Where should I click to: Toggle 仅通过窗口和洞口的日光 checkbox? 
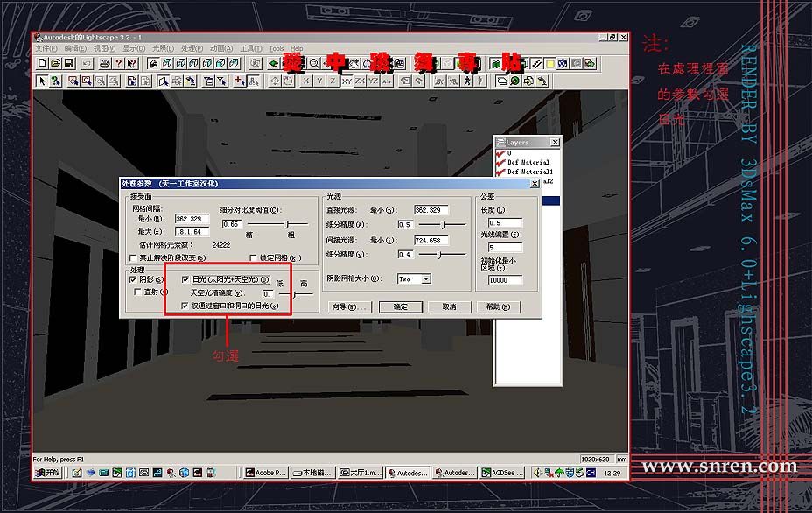pos(185,306)
